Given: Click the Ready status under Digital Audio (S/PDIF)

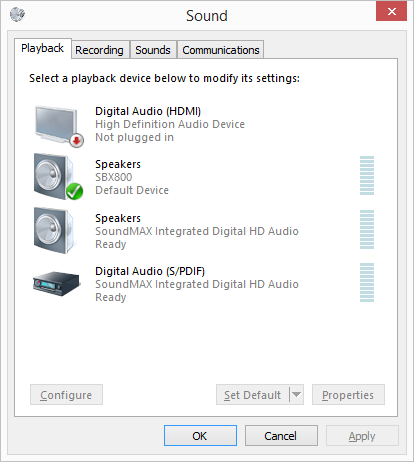Looking at the screenshot, I should click(x=111, y=297).
